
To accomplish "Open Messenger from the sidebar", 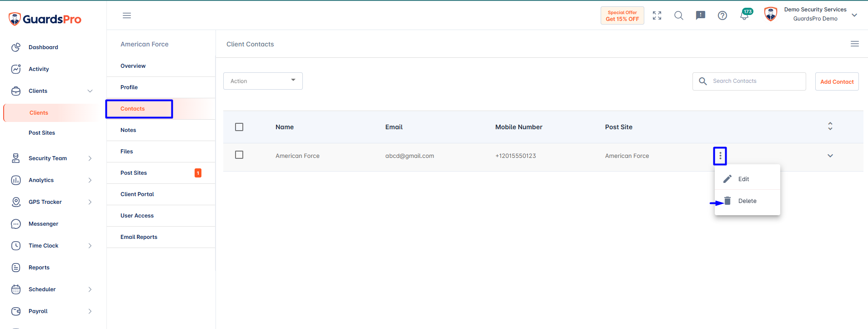I will 43,224.
